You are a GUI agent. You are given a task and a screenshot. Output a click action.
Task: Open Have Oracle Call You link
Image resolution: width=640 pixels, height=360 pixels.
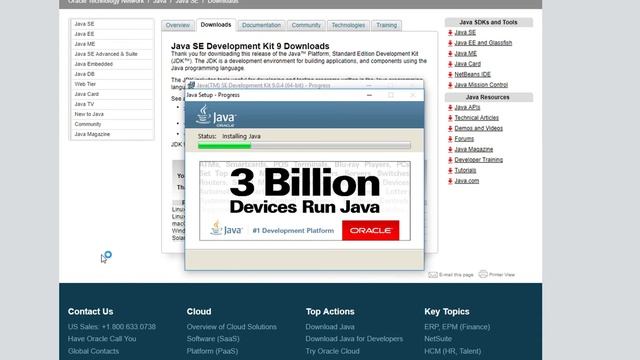coord(102,339)
